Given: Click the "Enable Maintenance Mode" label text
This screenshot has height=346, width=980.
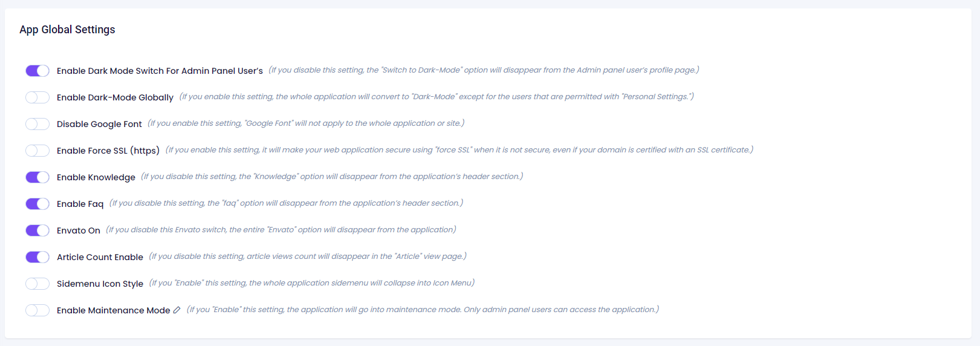Looking at the screenshot, I should pyautogui.click(x=113, y=310).
